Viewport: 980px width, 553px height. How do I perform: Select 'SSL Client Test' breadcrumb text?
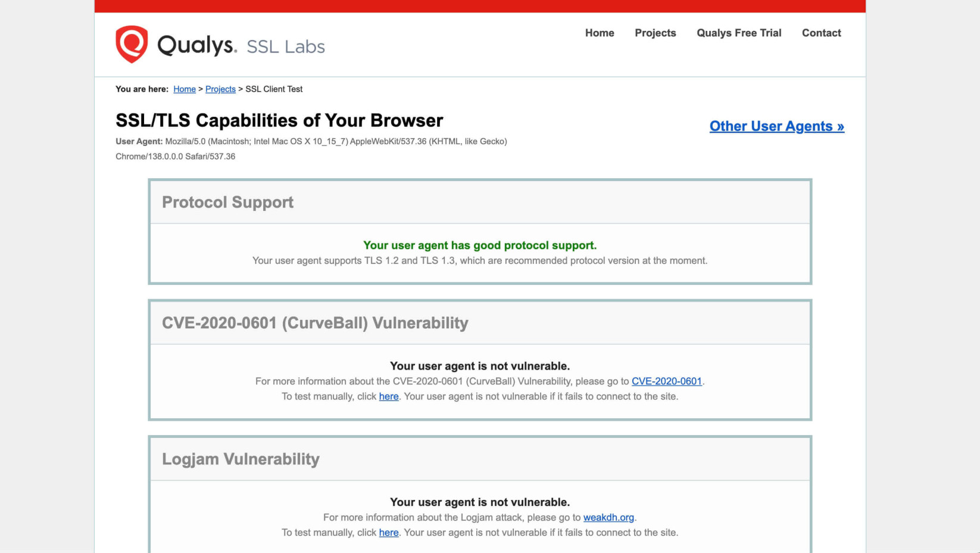coord(274,89)
